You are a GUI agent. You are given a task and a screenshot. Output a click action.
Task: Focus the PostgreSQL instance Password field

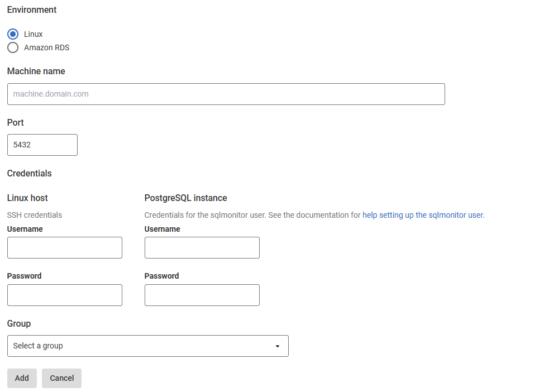pos(202,295)
